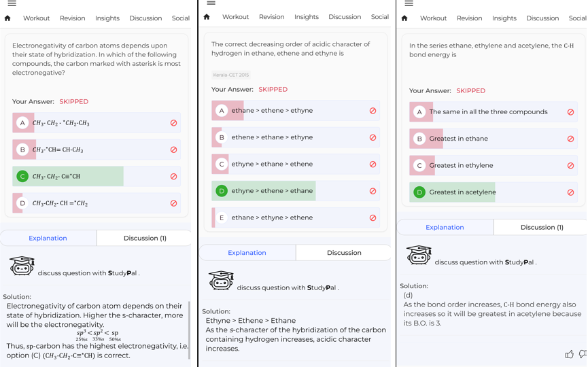Click StudyPal robot icon in middle panel
Image resolution: width=588 pixels, height=367 pixels.
(x=221, y=281)
